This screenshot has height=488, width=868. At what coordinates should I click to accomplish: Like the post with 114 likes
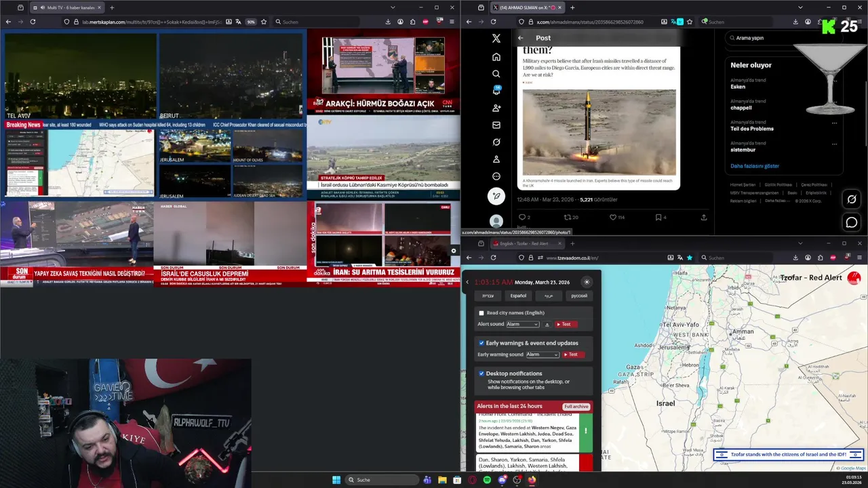coord(616,217)
